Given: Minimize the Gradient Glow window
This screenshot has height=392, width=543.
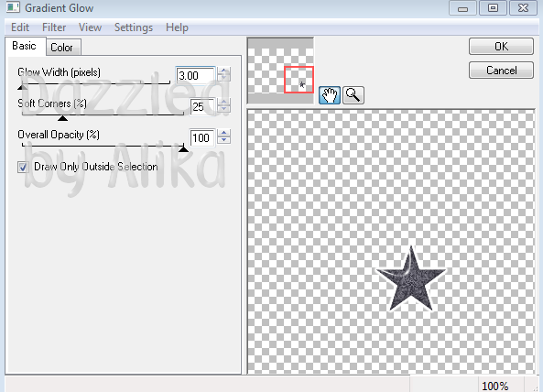Looking at the screenshot, I should [x=462, y=8].
